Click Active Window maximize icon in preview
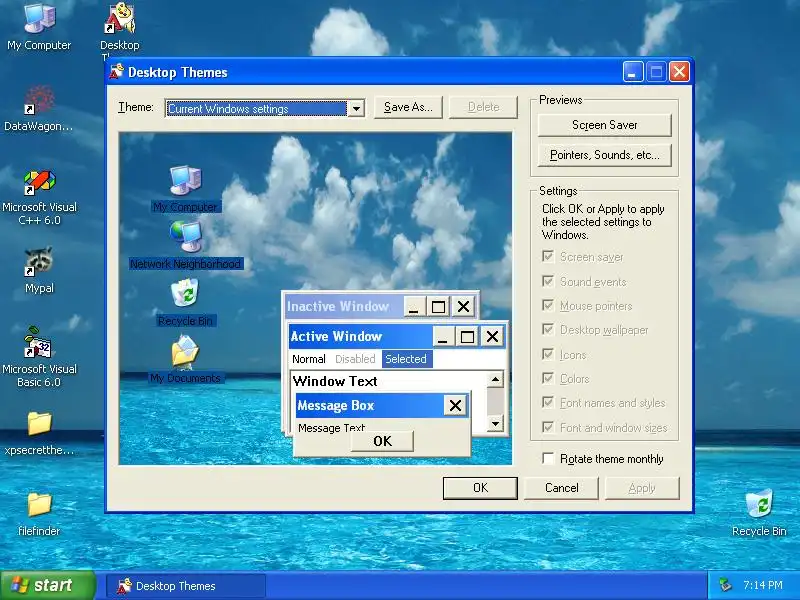Screen dimensions: 800x600 click(467, 337)
